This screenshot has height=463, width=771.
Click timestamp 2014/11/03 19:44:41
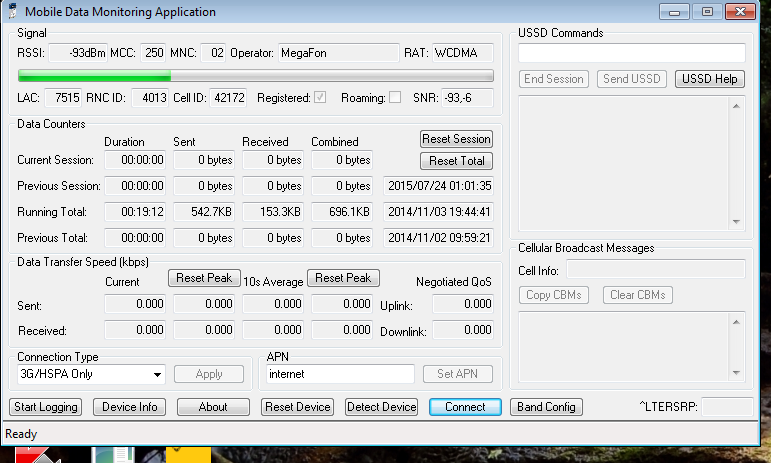439,212
